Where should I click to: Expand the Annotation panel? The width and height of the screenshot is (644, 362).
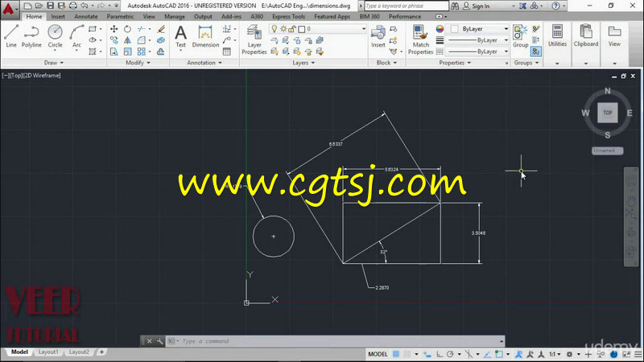(204, 63)
